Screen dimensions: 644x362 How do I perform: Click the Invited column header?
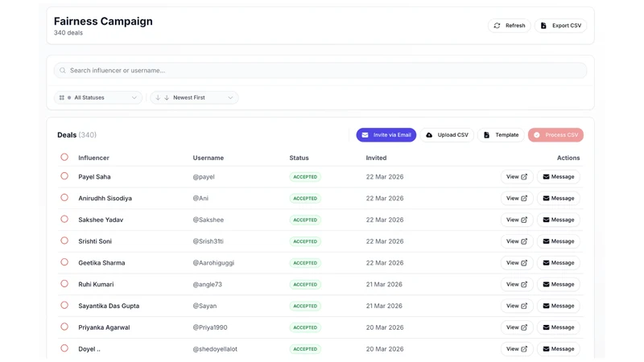376,158
